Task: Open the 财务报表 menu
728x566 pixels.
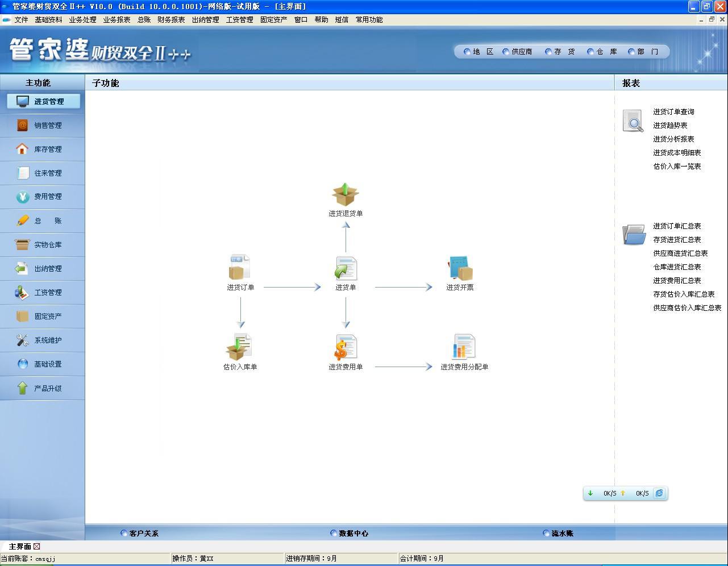Action: (x=171, y=20)
